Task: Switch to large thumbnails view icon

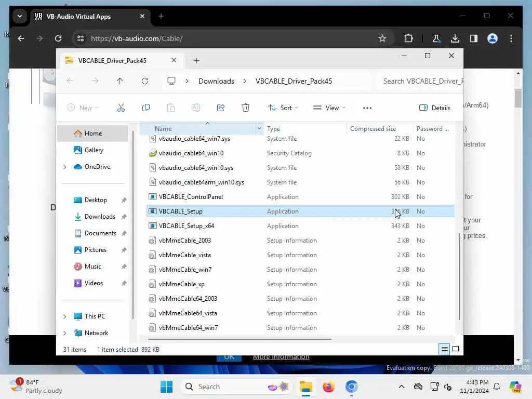Action: pos(456,349)
